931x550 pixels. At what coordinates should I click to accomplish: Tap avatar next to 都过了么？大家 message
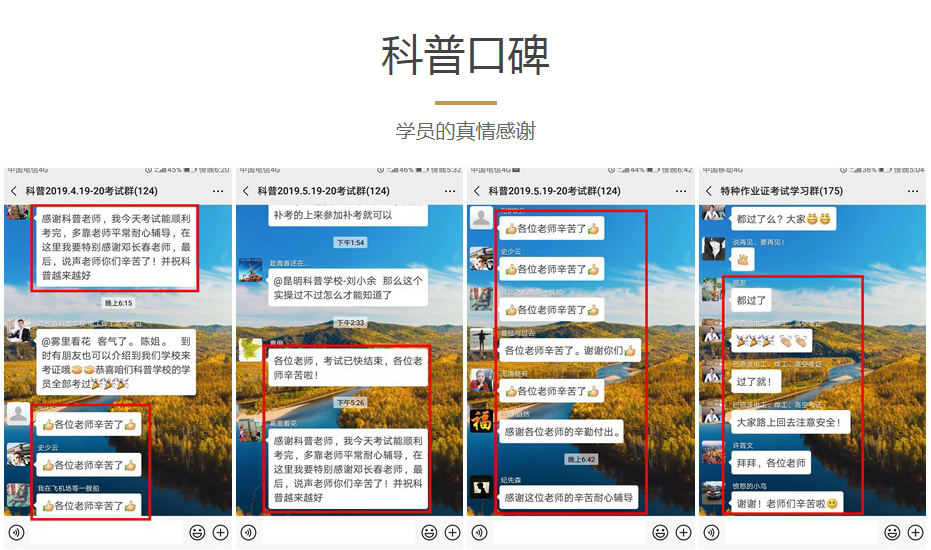[x=713, y=213]
